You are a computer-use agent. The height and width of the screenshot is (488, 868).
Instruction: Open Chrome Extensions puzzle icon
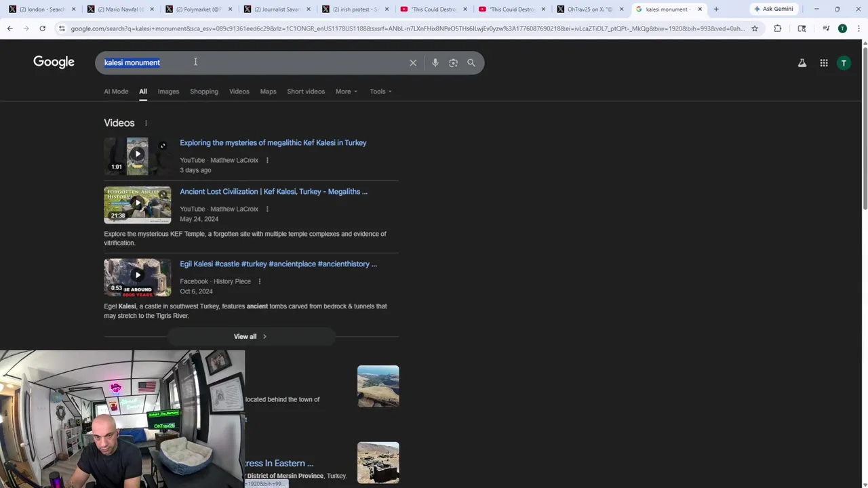point(778,28)
